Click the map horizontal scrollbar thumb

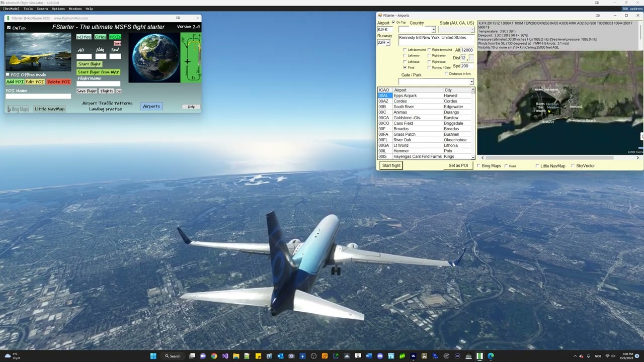point(550,158)
